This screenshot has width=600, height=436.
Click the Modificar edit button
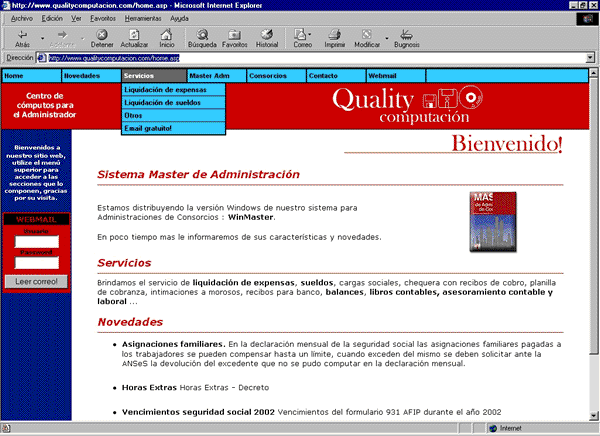367,39
